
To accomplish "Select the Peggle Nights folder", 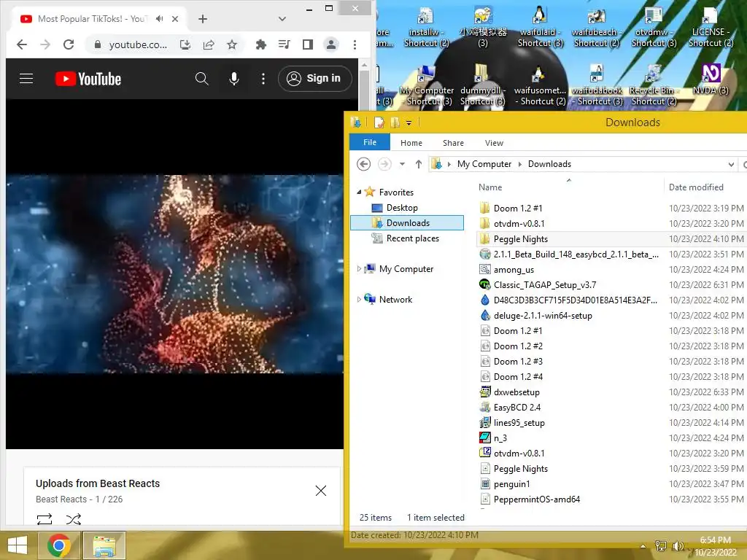I will click(521, 238).
